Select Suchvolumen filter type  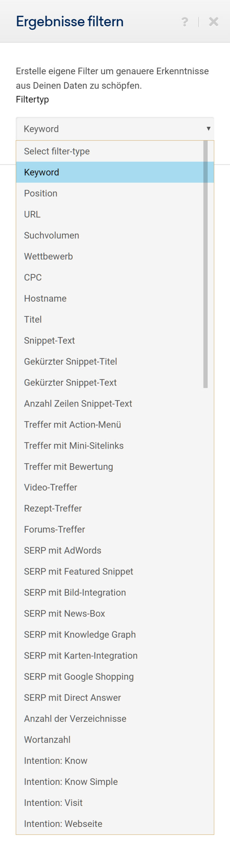(52, 235)
